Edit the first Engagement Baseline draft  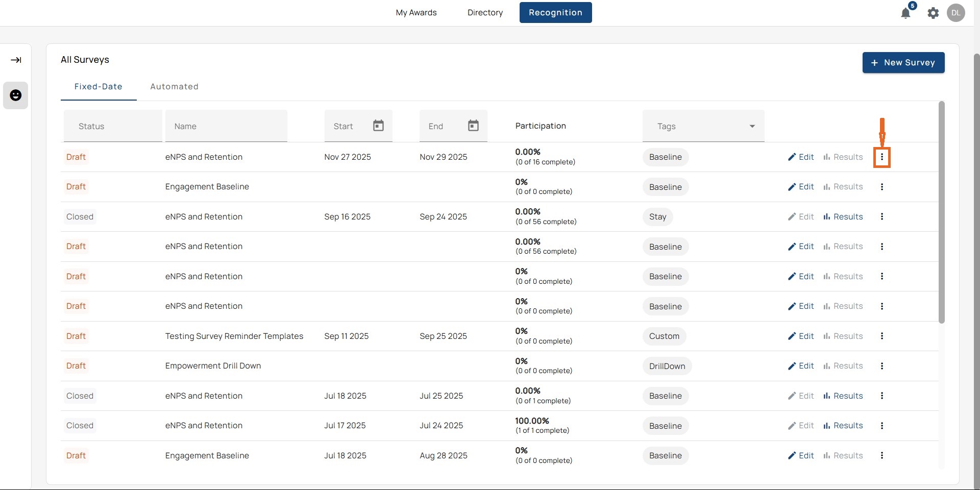801,187
